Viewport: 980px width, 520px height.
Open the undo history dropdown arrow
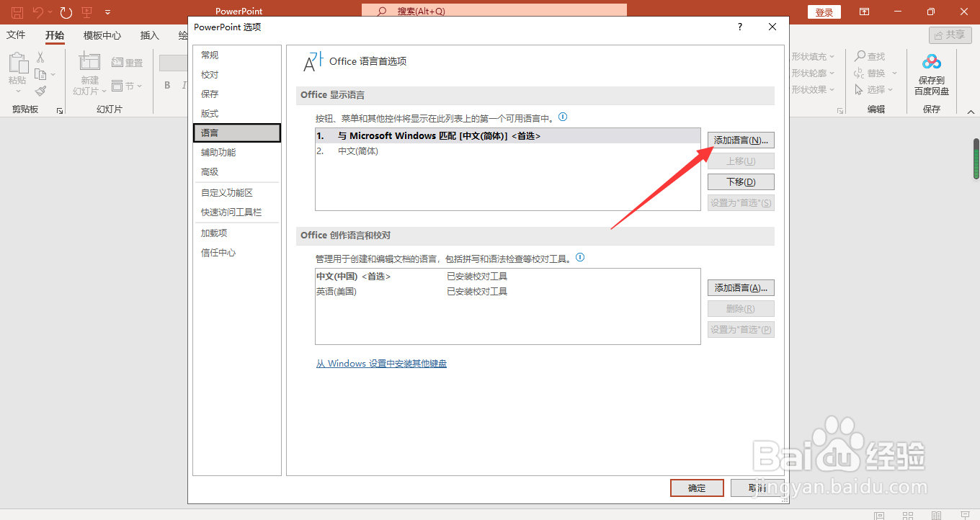click(50, 12)
